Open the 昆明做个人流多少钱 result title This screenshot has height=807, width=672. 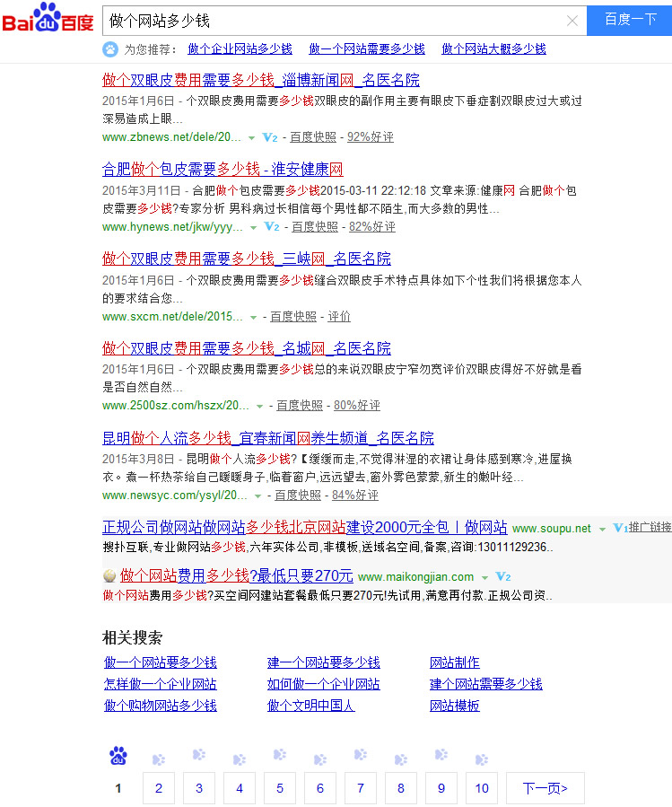pos(268,438)
